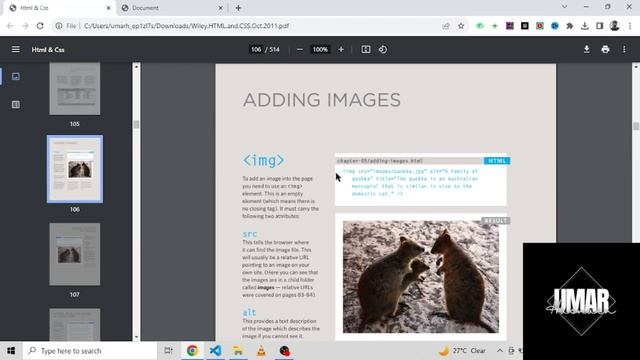Click the main document scrollbar thumb
The image size is (640, 360).
point(636,126)
